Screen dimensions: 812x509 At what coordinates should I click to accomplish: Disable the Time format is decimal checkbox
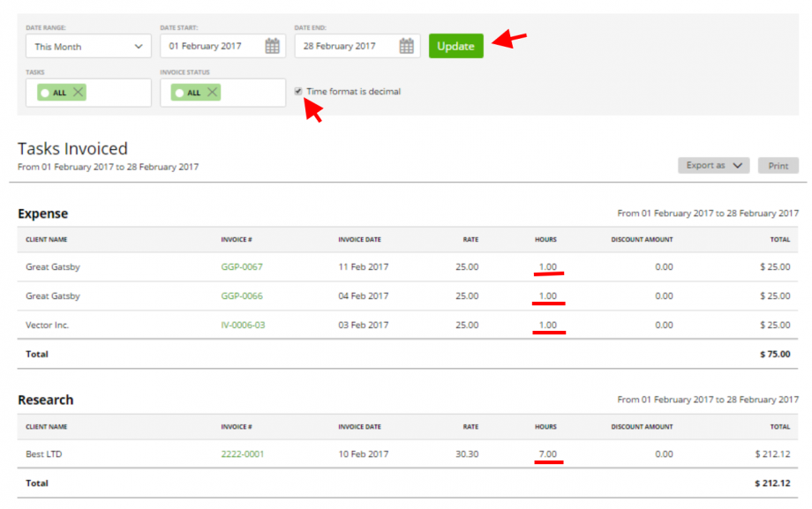[x=298, y=91]
